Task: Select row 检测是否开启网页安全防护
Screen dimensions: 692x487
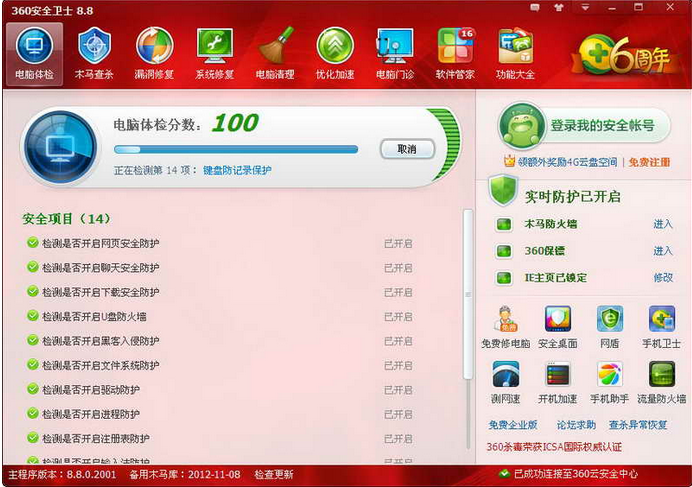Action: click(219, 243)
